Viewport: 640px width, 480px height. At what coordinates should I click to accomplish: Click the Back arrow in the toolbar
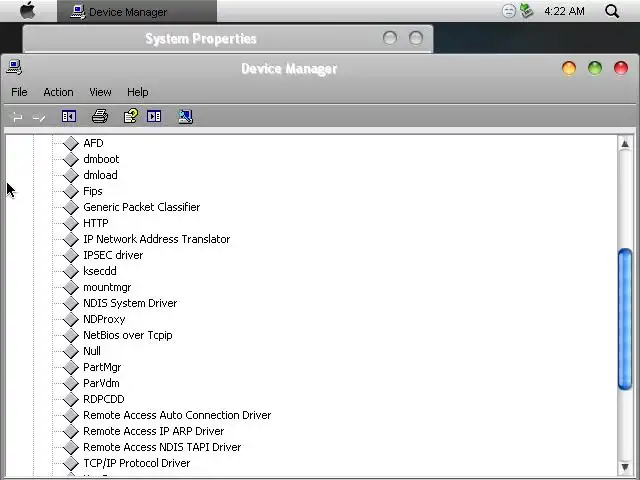pyautogui.click(x=17, y=117)
